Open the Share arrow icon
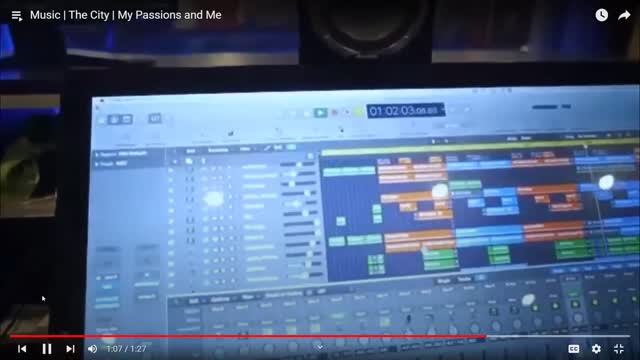Screen dimensions: 640x360 [x=624, y=16]
